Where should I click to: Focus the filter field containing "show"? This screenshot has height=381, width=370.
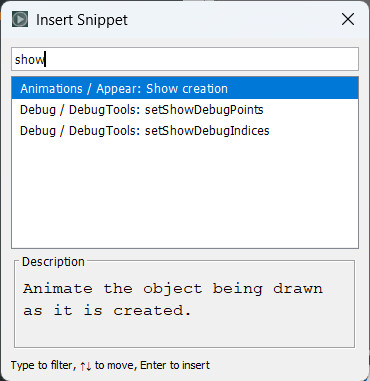(185, 59)
